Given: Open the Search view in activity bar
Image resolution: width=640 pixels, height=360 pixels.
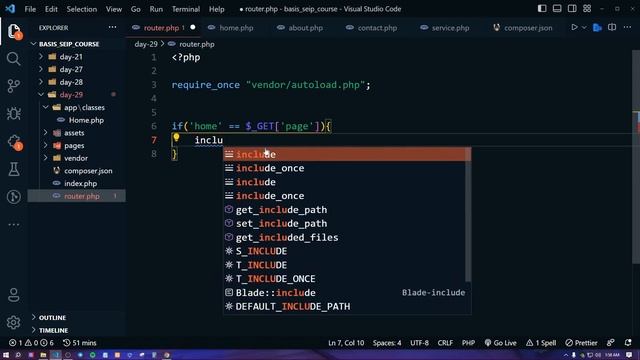Looking at the screenshot, I should (x=13, y=59).
